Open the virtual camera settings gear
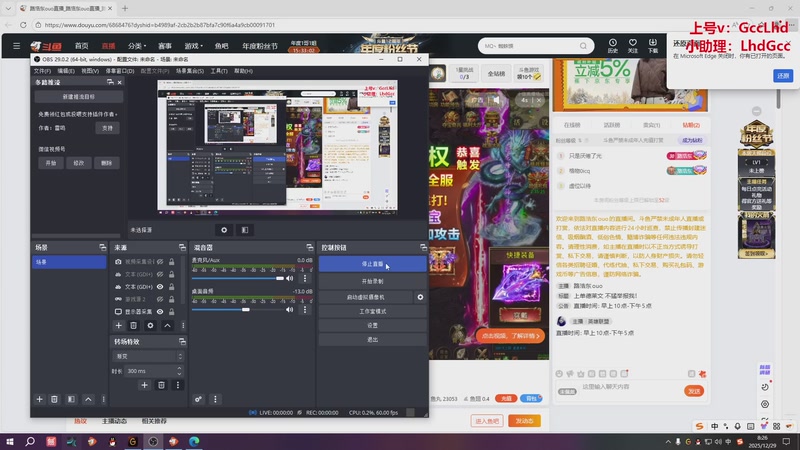The height and width of the screenshot is (450, 800). 420,297
